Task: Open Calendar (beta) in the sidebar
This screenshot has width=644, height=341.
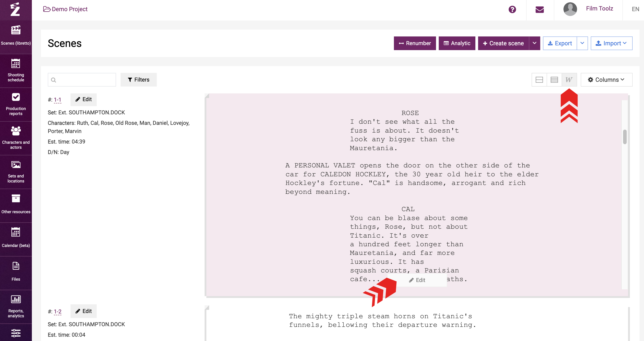Action: coord(16,239)
